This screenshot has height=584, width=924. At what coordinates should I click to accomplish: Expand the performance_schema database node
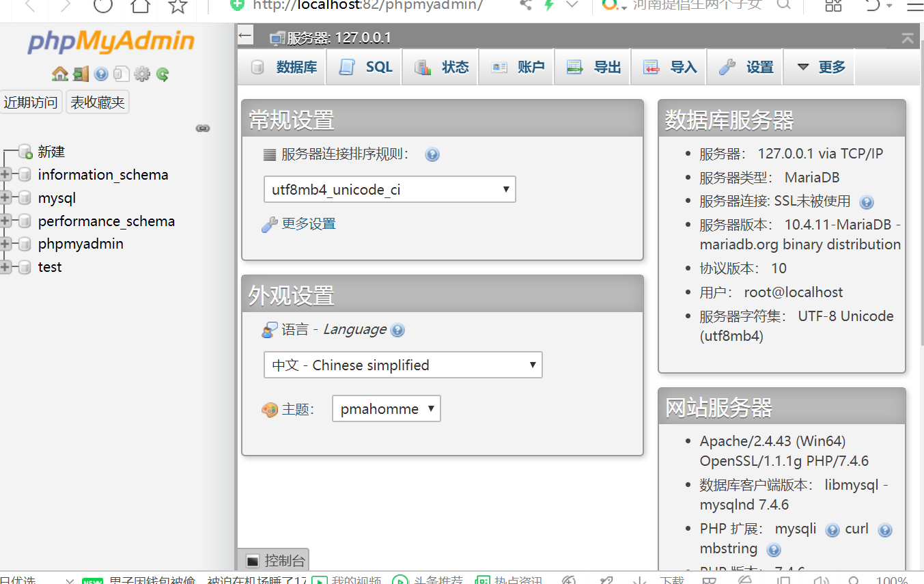(5, 221)
